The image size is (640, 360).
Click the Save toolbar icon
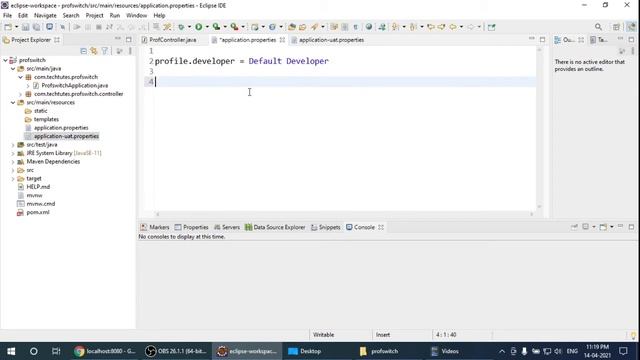click(26, 27)
